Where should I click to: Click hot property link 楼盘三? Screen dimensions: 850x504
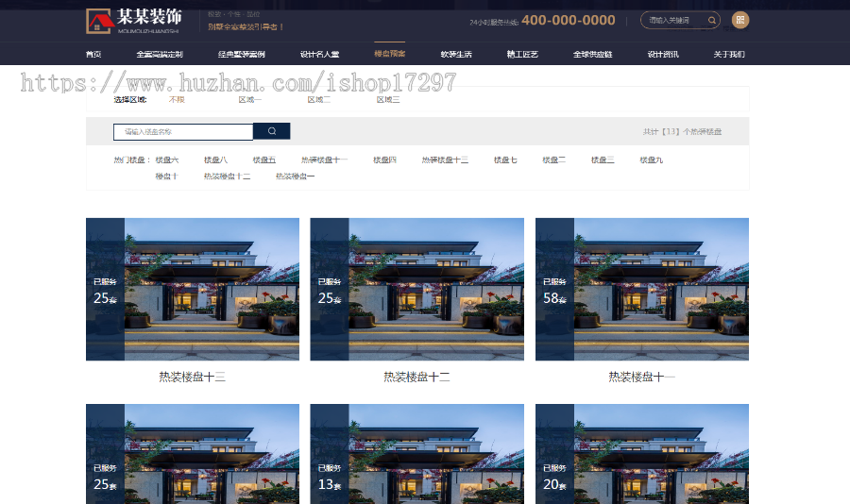point(603,160)
